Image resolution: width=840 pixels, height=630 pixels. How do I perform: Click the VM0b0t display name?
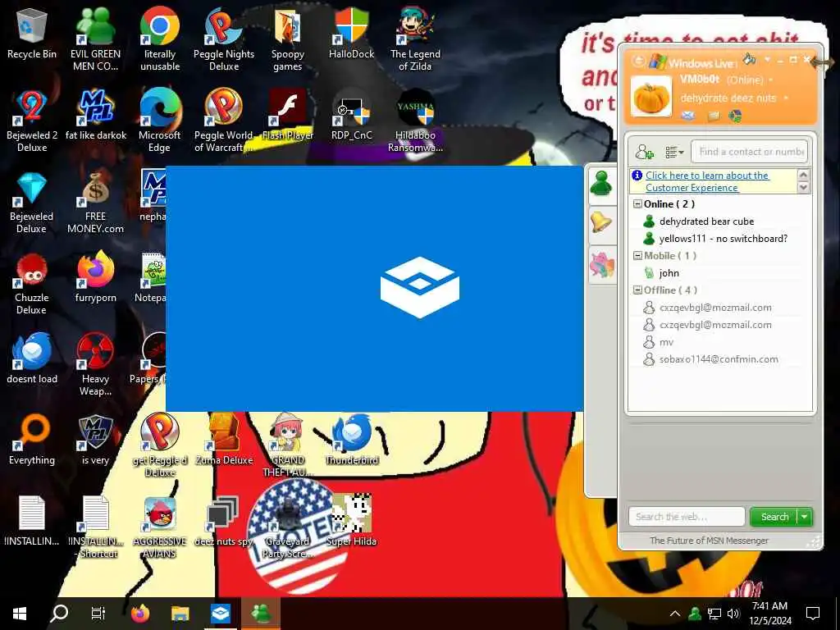click(x=700, y=80)
